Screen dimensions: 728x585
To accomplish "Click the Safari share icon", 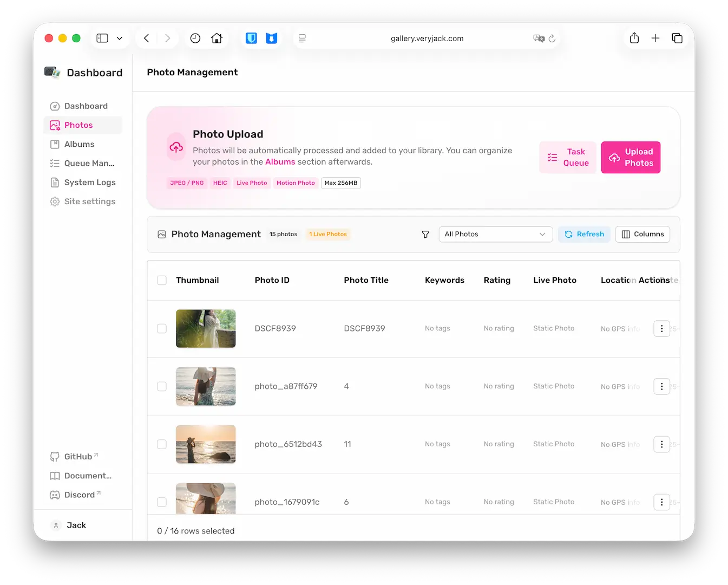I will point(634,38).
